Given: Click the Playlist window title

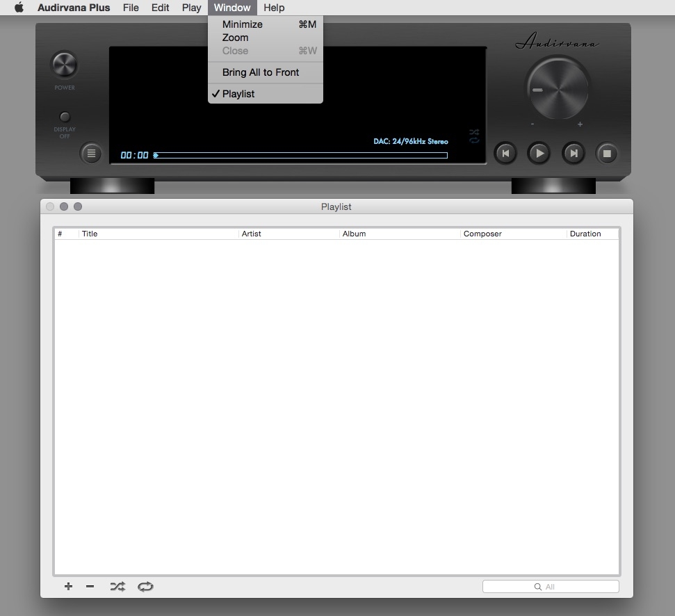Looking at the screenshot, I should point(336,206).
